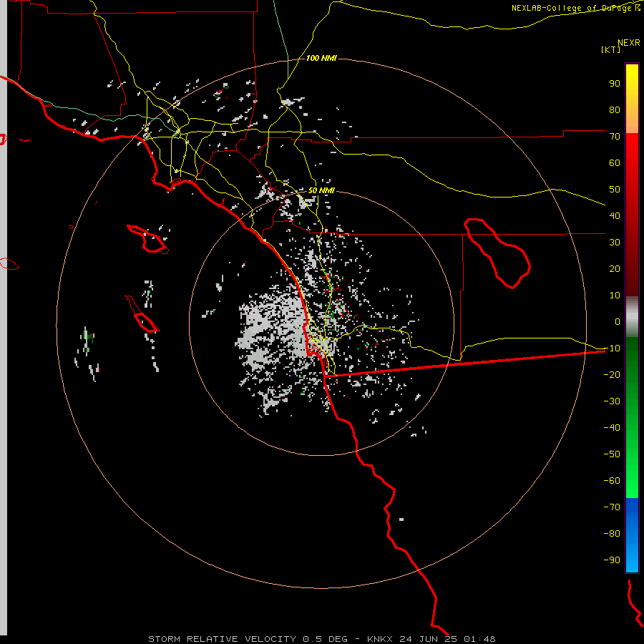
Task: Click the -30 value on the velocity scale
Action: 612,401
